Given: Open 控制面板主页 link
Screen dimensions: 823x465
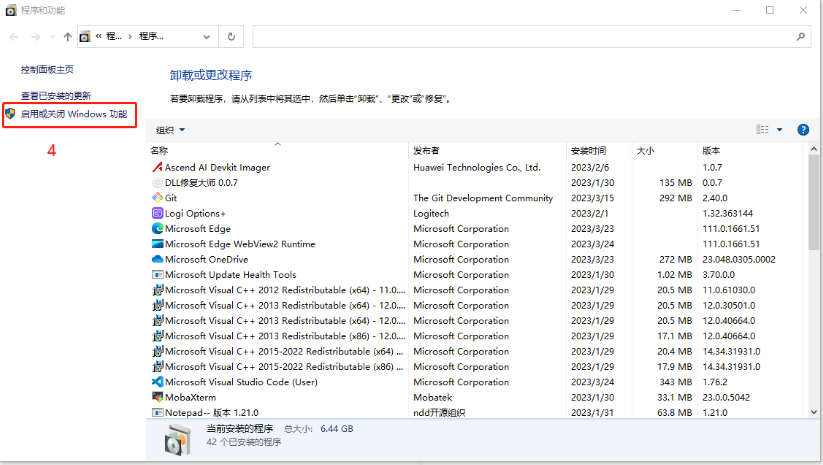Looking at the screenshot, I should [x=47, y=69].
